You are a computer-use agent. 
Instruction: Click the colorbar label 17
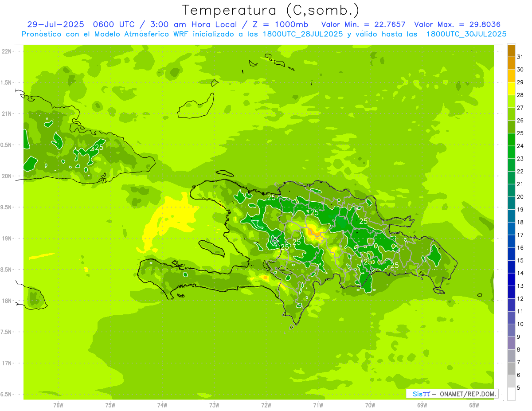(x=520, y=235)
